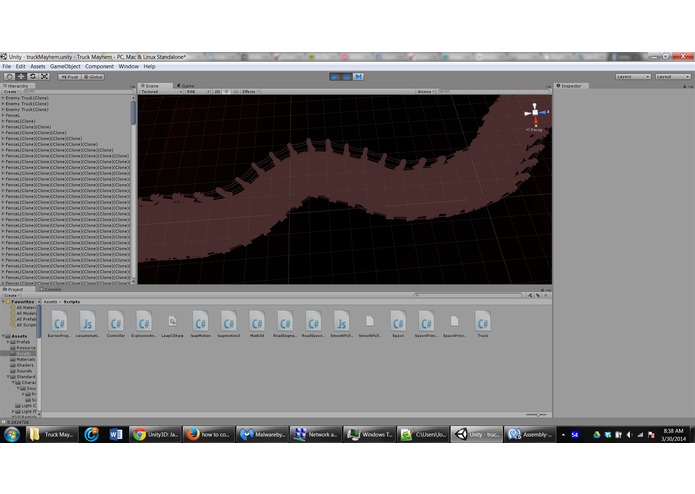Select the Rotate tool in toolbar
This screenshot has width=695, height=494.
[x=33, y=77]
